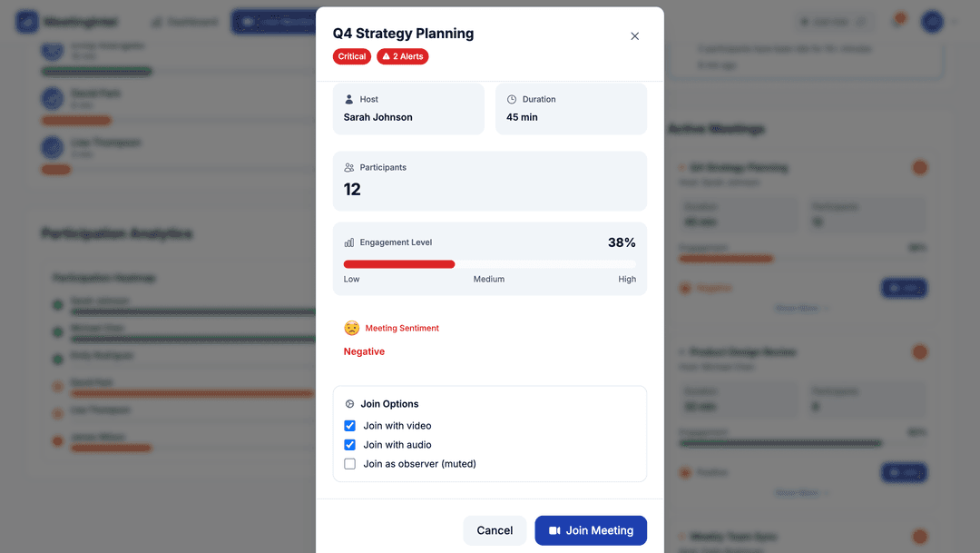Image resolution: width=980 pixels, height=553 pixels.
Task: Click the Participants group icon
Action: (349, 167)
